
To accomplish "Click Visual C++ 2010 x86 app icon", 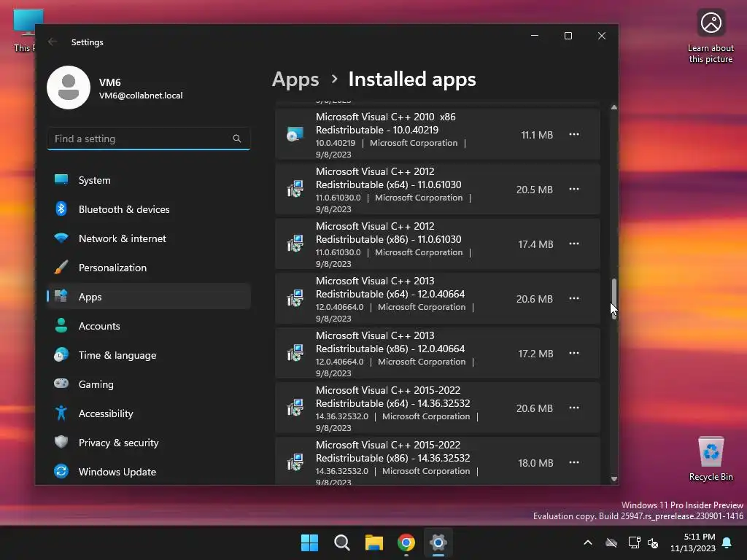I will pos(295,134).
